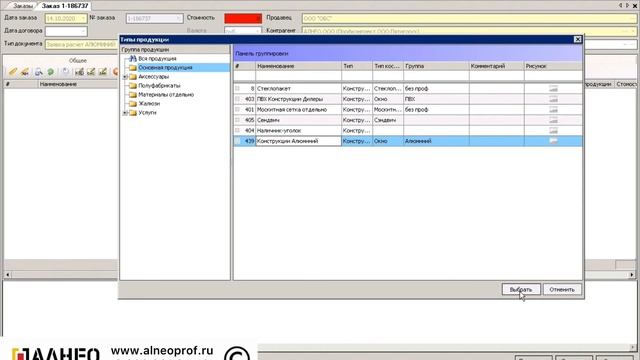
Task: Click the green refresh icon in the order toolbar
Action: pos(51,72)
